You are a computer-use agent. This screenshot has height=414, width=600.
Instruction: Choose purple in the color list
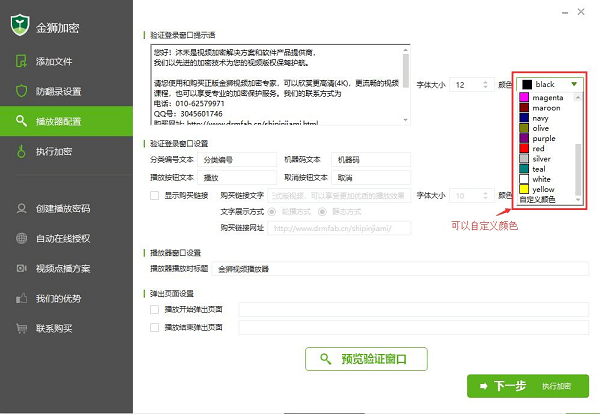[x=546, y=138]
